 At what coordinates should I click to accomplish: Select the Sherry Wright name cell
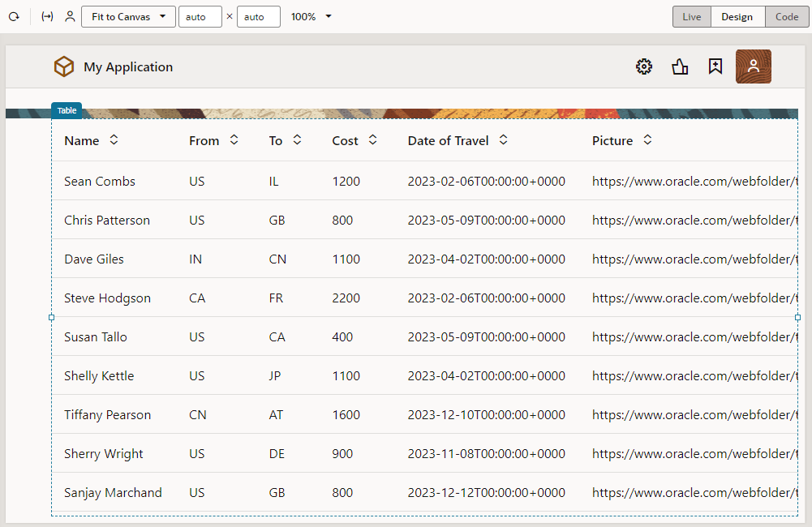click(x=104, y=454)
